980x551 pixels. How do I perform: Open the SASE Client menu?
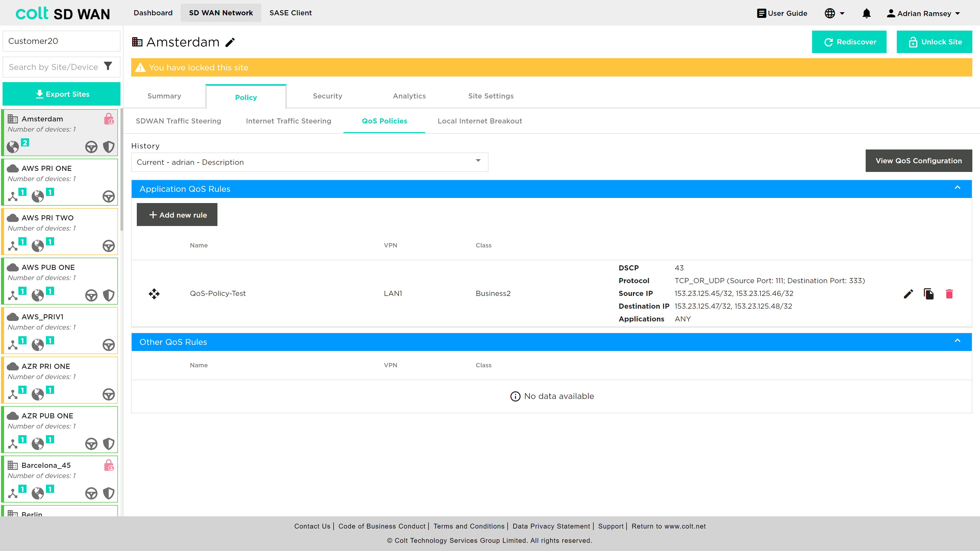click(x=290, y=13)
